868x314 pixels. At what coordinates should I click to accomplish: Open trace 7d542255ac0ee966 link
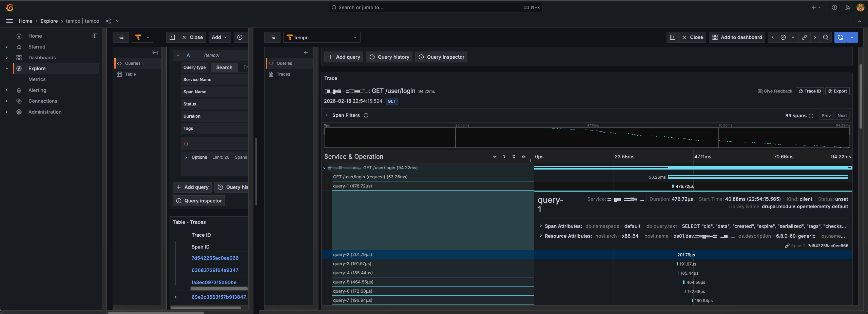click(215, 258)
